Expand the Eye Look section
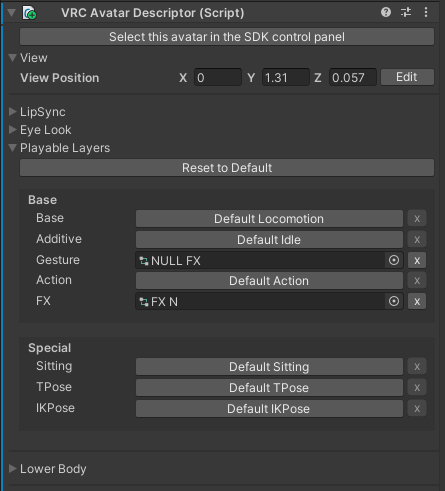 [x=13, y=130]
